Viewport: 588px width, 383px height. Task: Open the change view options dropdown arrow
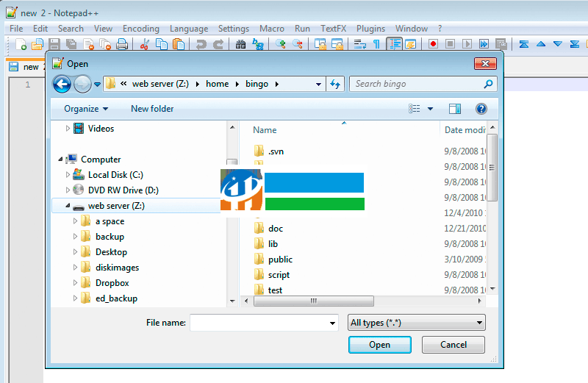tap(430, 109)
